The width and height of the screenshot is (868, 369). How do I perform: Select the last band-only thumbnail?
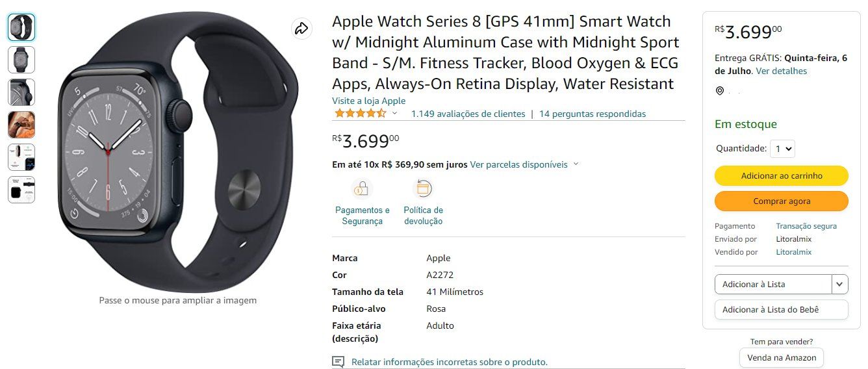pyautogui.click(x=21, y=190)
